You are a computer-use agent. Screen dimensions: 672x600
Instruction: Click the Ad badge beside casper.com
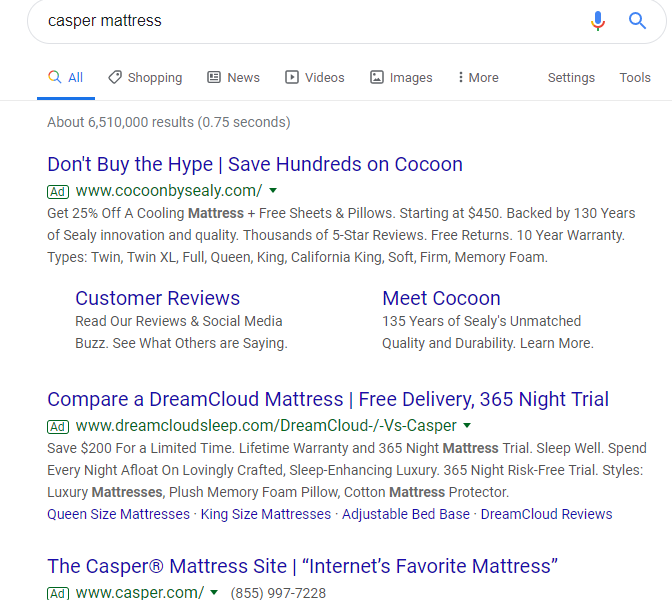point(58,594)
